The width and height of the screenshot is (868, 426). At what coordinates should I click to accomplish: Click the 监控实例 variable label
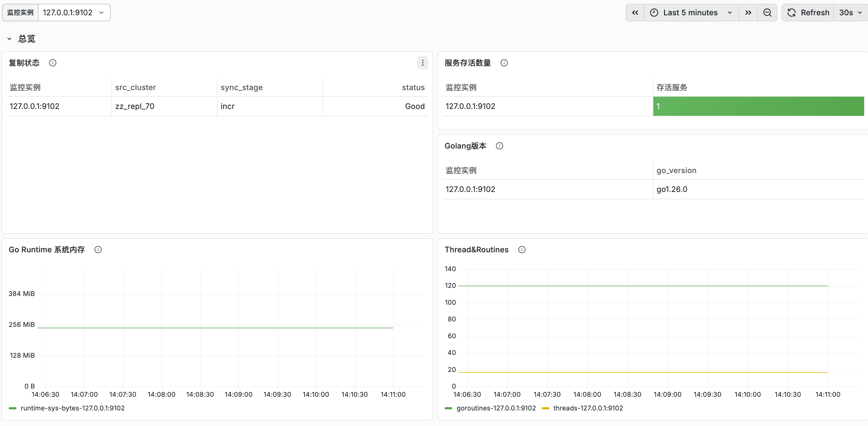[x=20, y=13]
